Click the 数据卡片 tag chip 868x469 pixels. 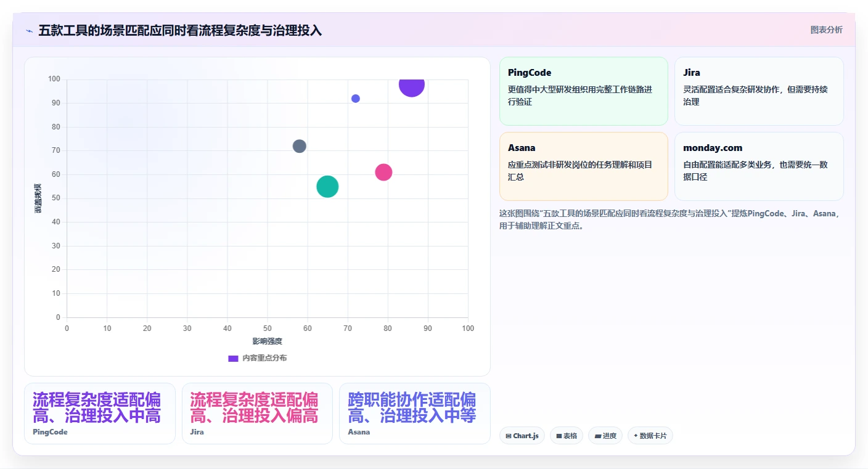(x=650, y=436)
